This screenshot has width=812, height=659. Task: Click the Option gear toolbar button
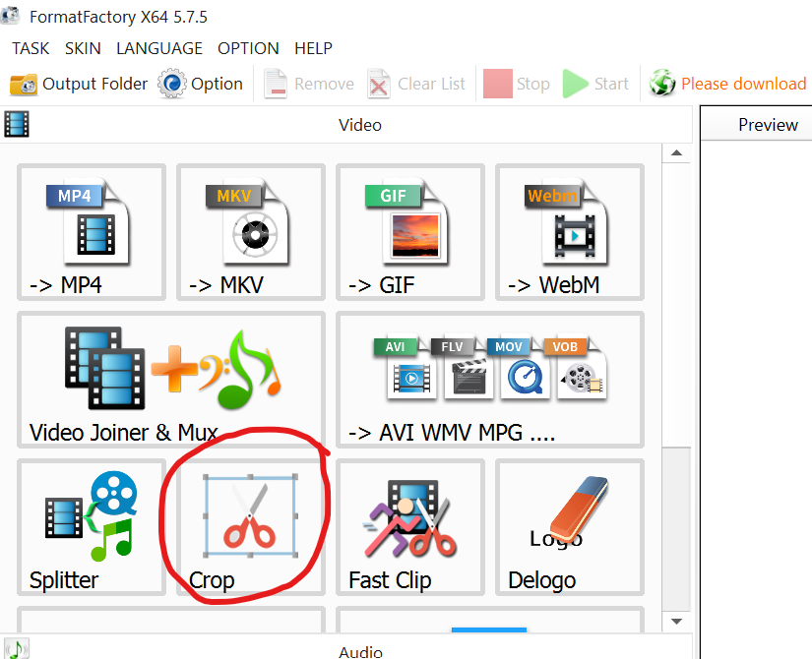pyautogui.click(x=201, y=84)
